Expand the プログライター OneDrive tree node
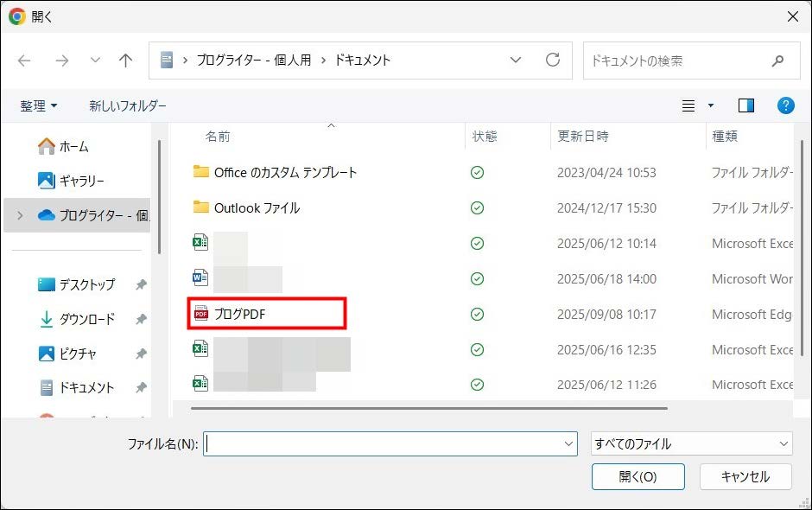The height and width of the screenshot is (510, 812). coord(21,215)
